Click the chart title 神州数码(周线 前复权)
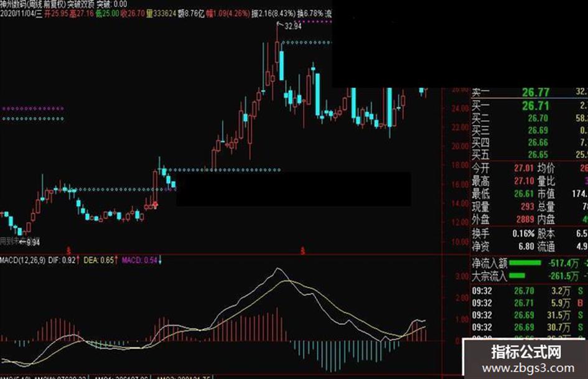Image resolution: width=588 pixels, height=379 pixels. (x=32, y=4)
